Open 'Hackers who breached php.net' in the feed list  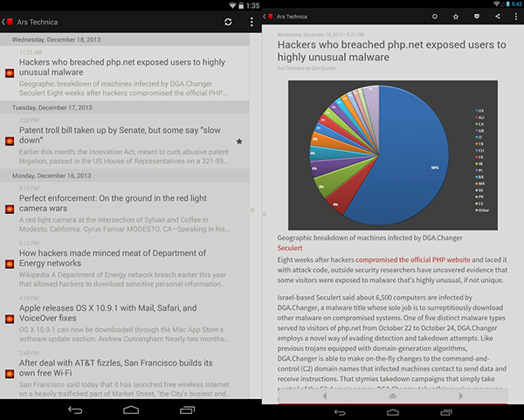124,72
